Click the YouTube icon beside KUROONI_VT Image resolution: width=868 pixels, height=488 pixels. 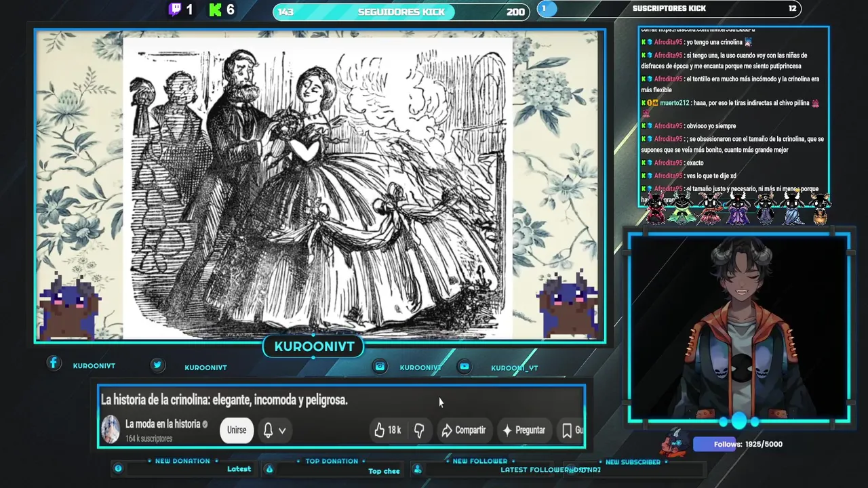pyautogui.click(x=465, y=366)
